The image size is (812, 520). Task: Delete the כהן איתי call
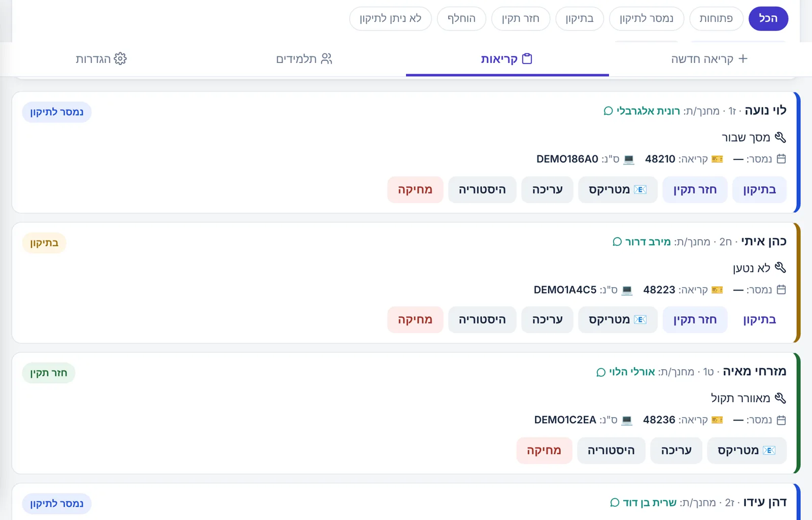[415, 319]
